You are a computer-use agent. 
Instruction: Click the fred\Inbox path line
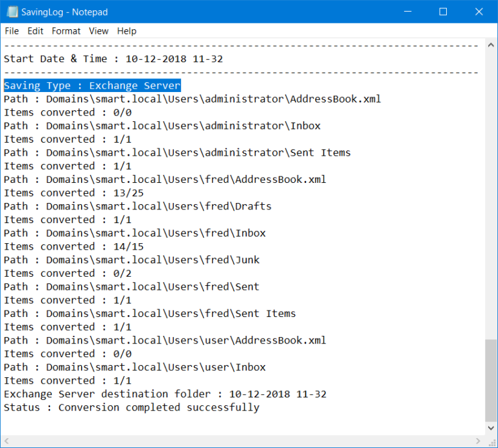[x=135, y=233]
